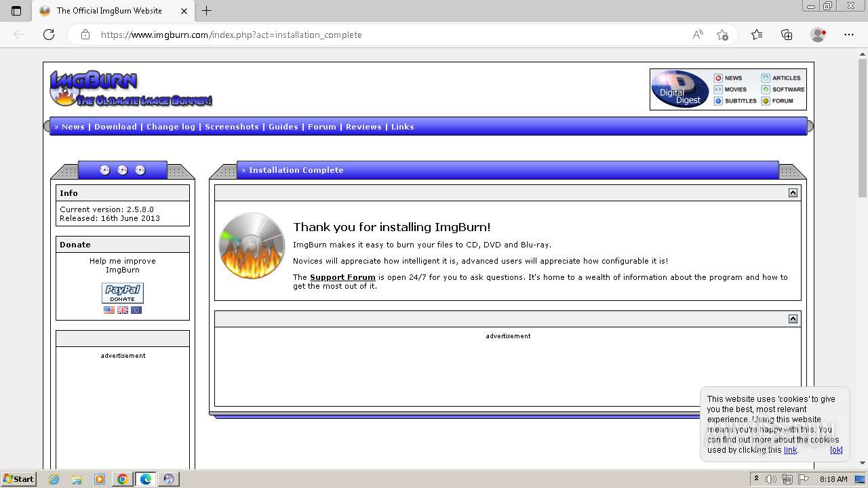Image resolution: width=868 pixels, height=488 pixels.
Task: Click the red NEWS icon in Digital Digest banner
Action: pyautogui.click(x=718, y=78)
